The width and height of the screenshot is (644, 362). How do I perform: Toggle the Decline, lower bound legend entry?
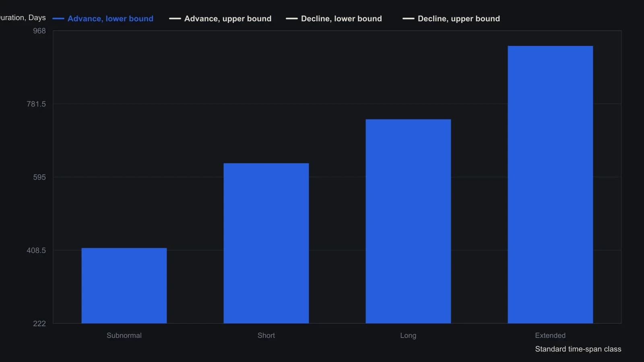click(x=334, y=19)
